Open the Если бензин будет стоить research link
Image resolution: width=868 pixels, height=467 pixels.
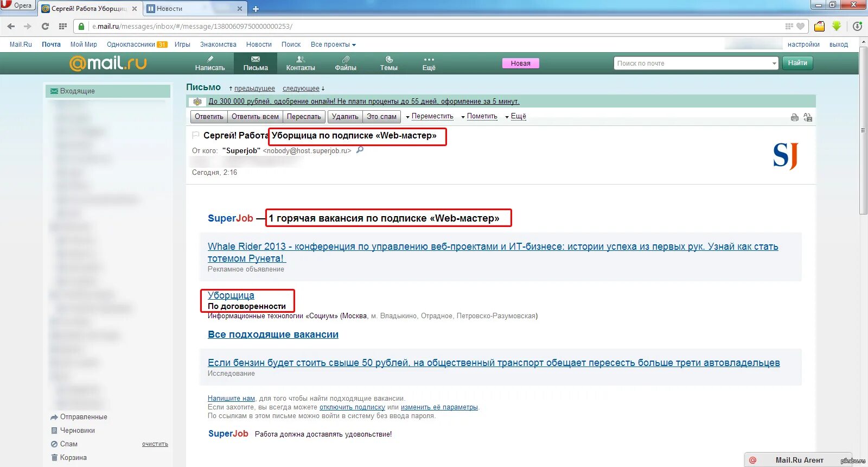[x=494, y=363]
